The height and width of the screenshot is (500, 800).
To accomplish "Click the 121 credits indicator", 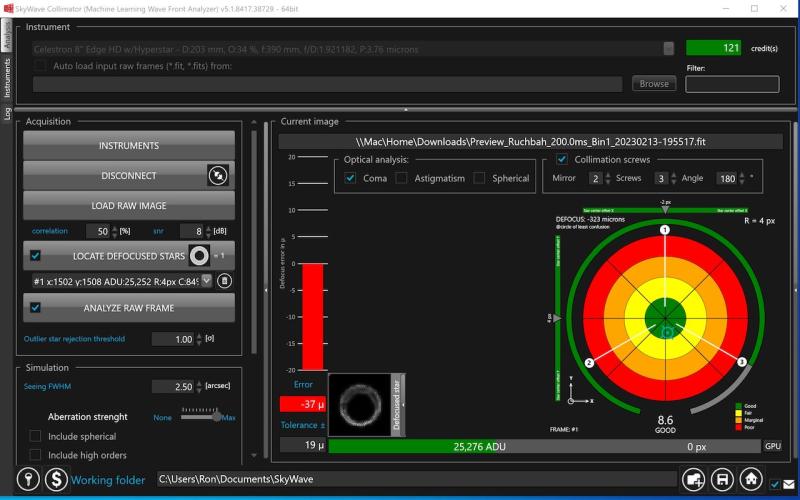I will tap(713, 48).
